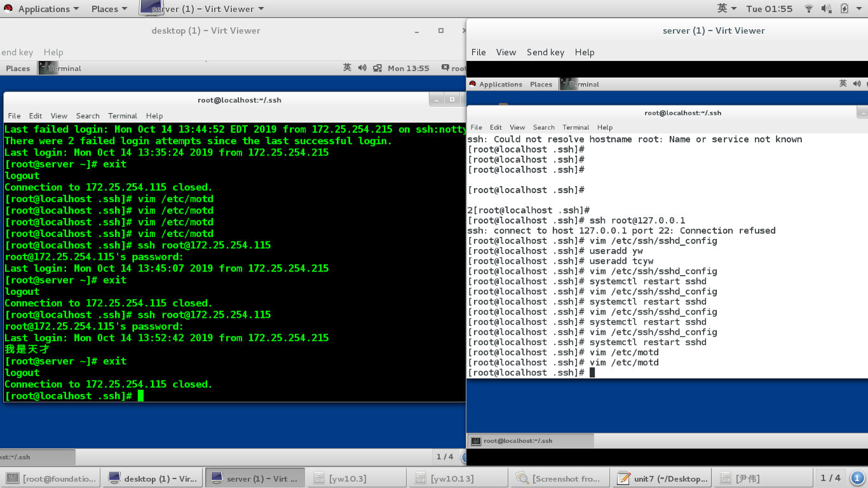Click host clock Tue 01:55

point(770,9)
